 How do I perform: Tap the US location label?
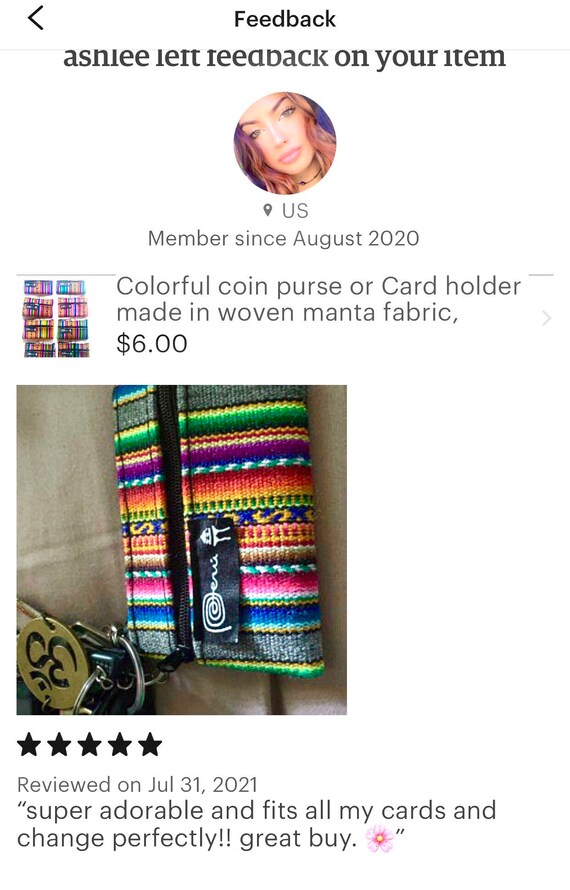[x=295, y=211]
